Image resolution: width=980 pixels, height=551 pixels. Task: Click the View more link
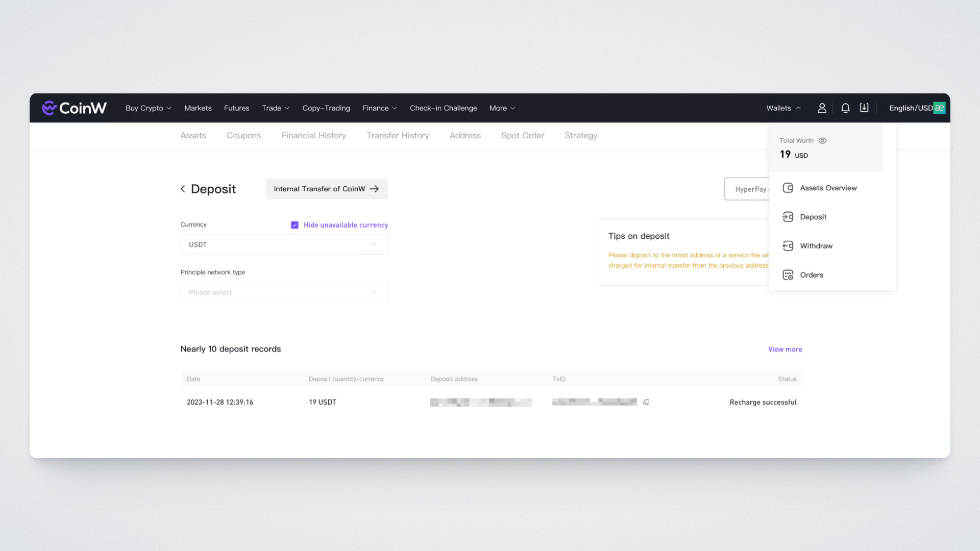pos(785,349)
